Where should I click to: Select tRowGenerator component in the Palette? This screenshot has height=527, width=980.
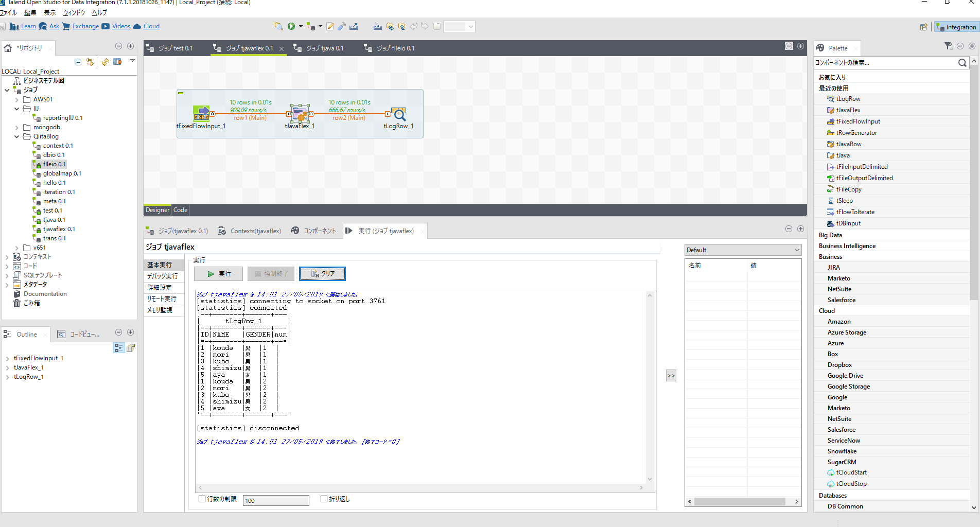[853, 132]
